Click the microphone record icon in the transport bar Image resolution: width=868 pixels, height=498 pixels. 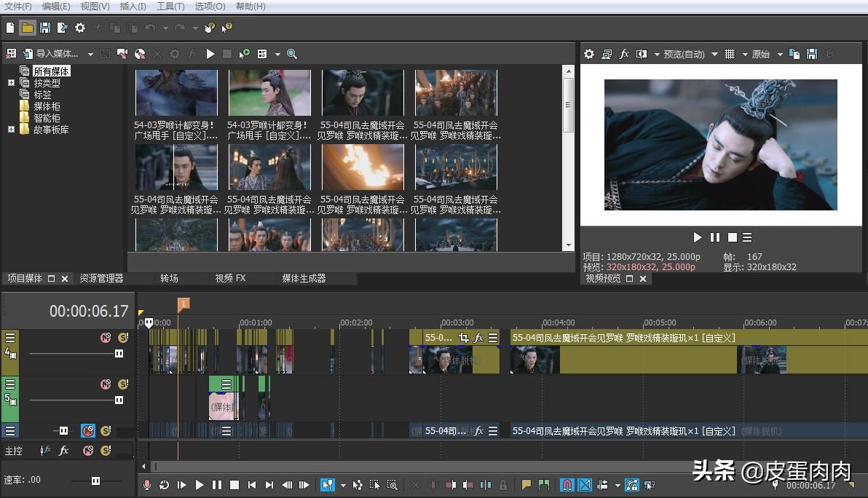point(147,485)
